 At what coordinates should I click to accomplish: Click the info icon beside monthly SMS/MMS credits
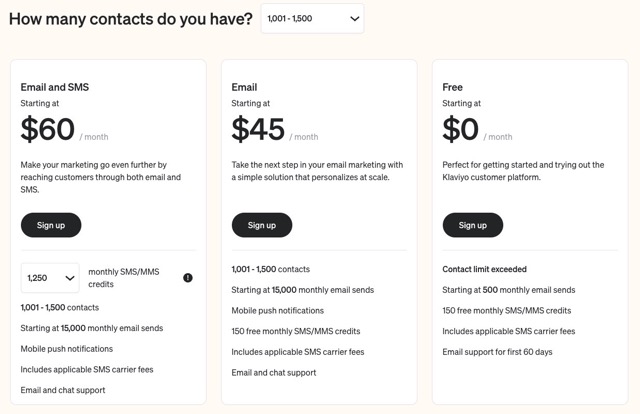188,278
